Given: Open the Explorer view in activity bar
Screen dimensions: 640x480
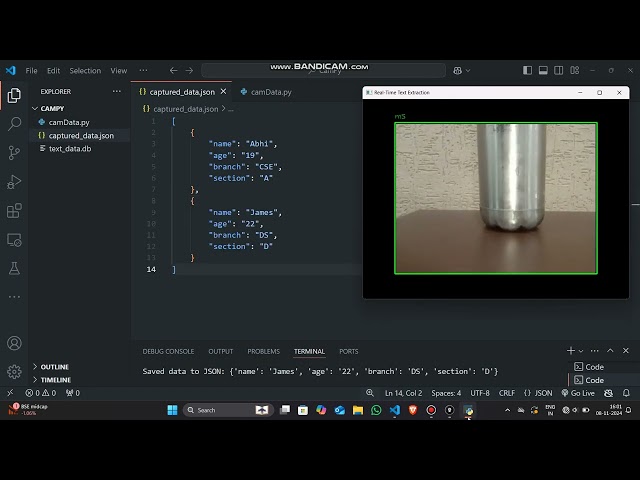Looking at the screenshot, I should click(x=14, y=96).
